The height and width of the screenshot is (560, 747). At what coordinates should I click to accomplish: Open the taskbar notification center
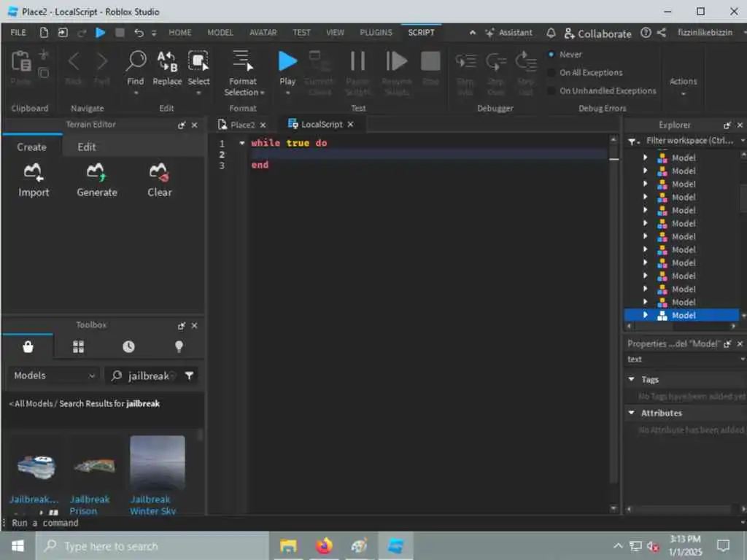tap(723, 545)
